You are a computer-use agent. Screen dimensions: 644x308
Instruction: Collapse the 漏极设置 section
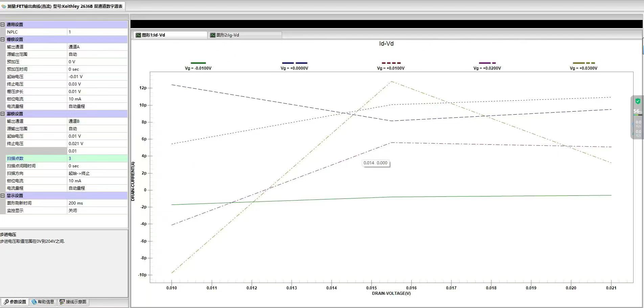pos(3,114)
